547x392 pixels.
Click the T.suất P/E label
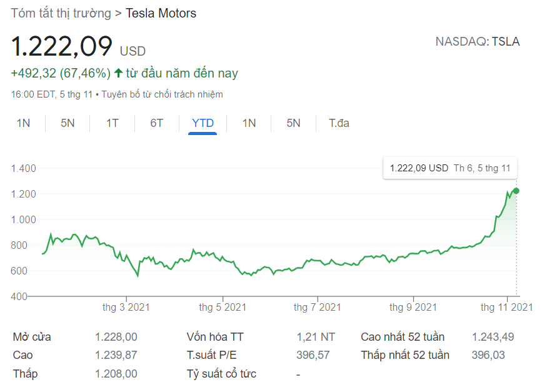(x=211, y=355)
